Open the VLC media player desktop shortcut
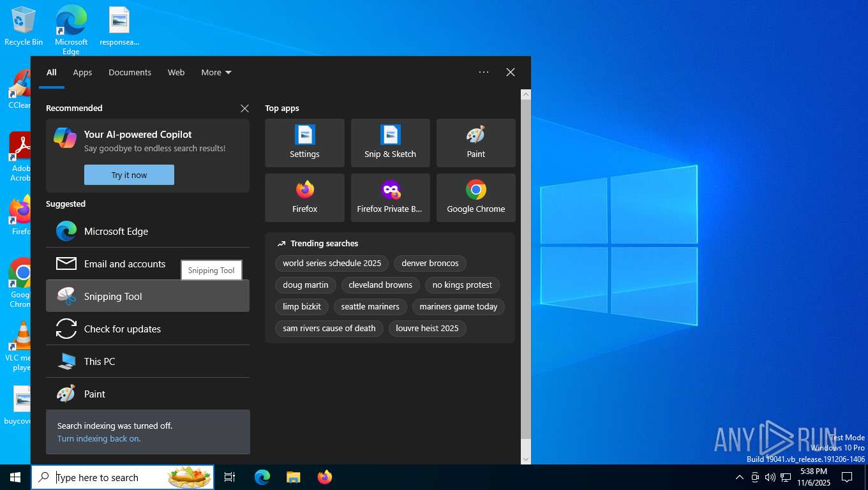Viewport: 868px width, 490px height. (x=22, y=346)
